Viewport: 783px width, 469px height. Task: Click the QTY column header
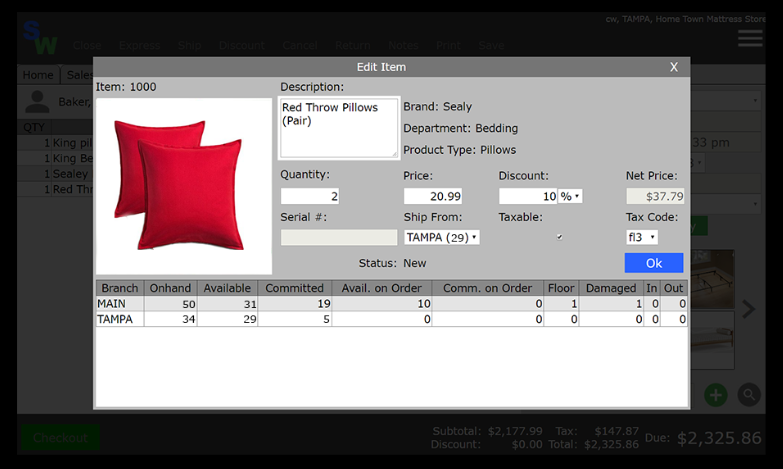click(34, 127)
